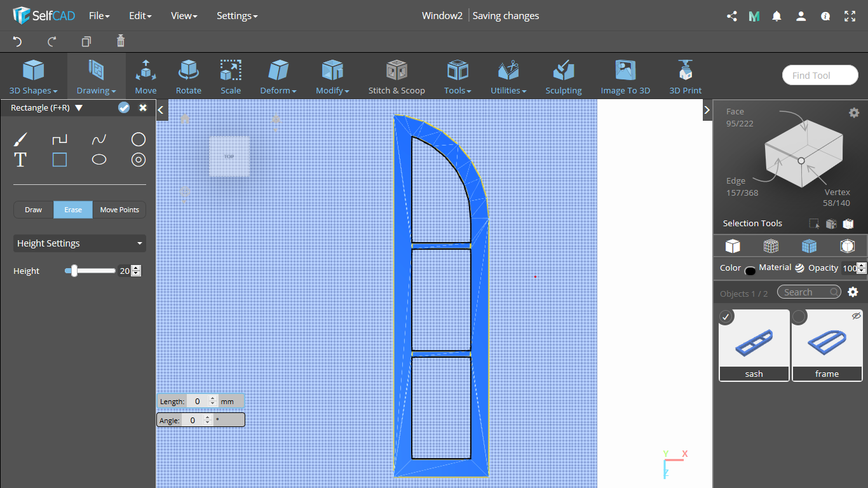
Task: Close the Rectangle tool panel
Action: (x=143, y=107)
